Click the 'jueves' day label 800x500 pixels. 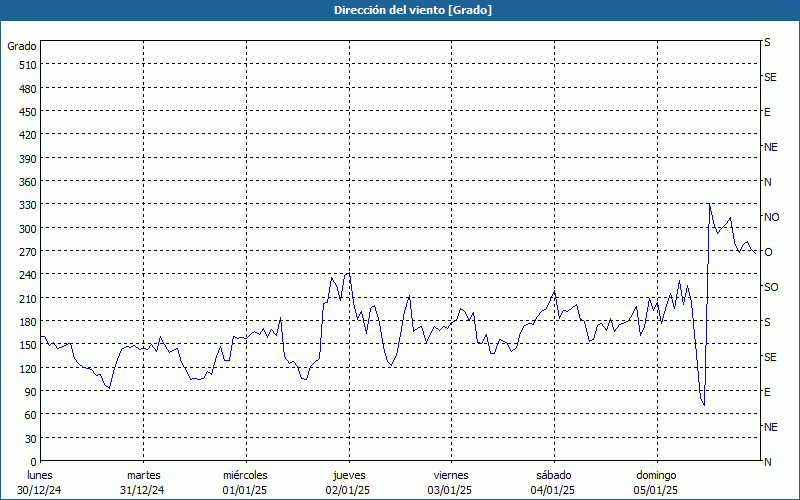point(349,475)
